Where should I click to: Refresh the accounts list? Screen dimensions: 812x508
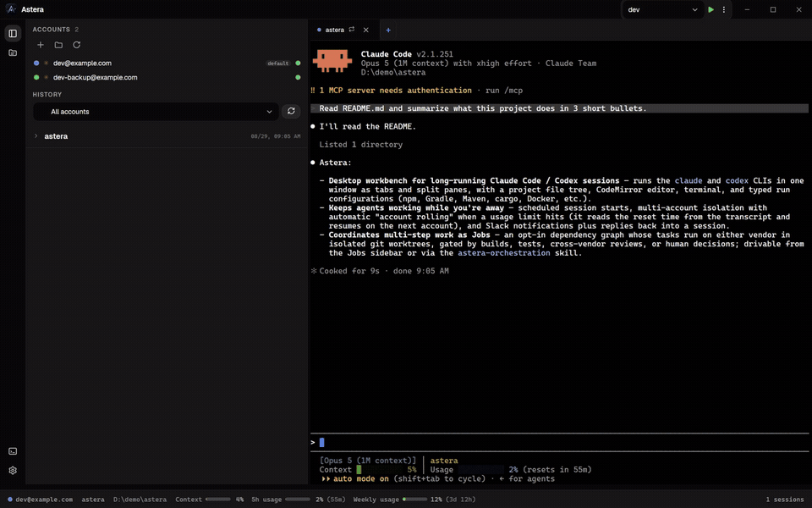click(77, 45)
